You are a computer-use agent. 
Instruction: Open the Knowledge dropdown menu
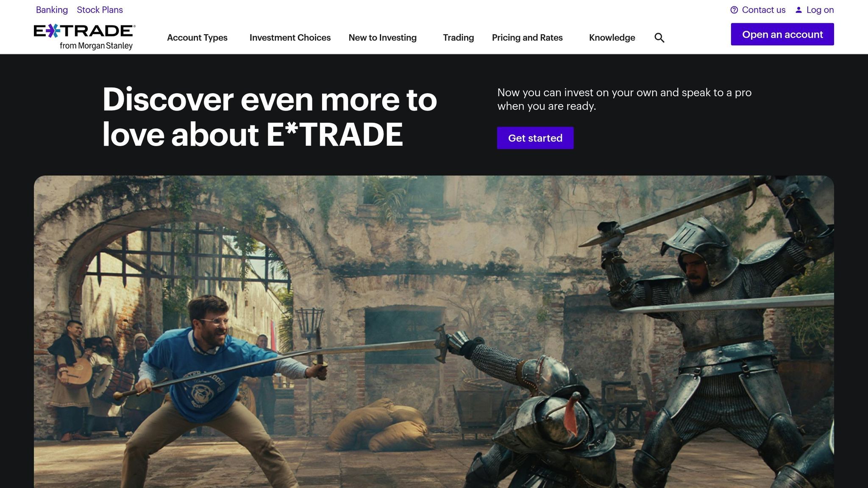coord(612,38)
